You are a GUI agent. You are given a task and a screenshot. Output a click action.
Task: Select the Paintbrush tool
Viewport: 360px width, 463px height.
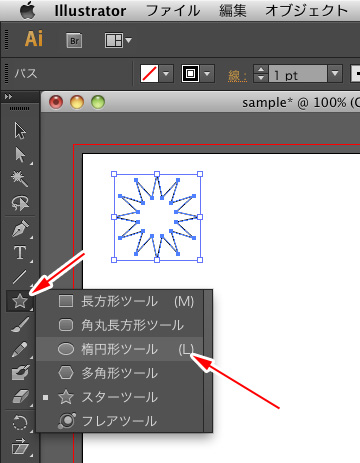(x=20, y=325)
